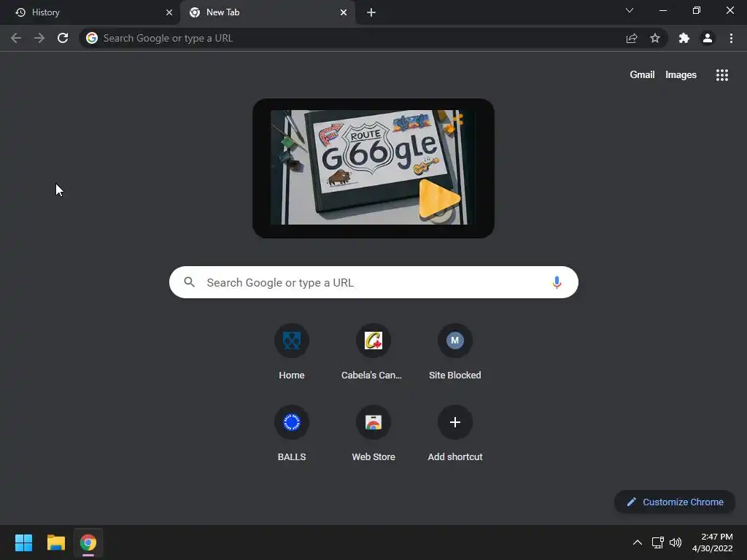The image size is (747, 560).
Task: Open a new tab with plus button
Action: 371,12
